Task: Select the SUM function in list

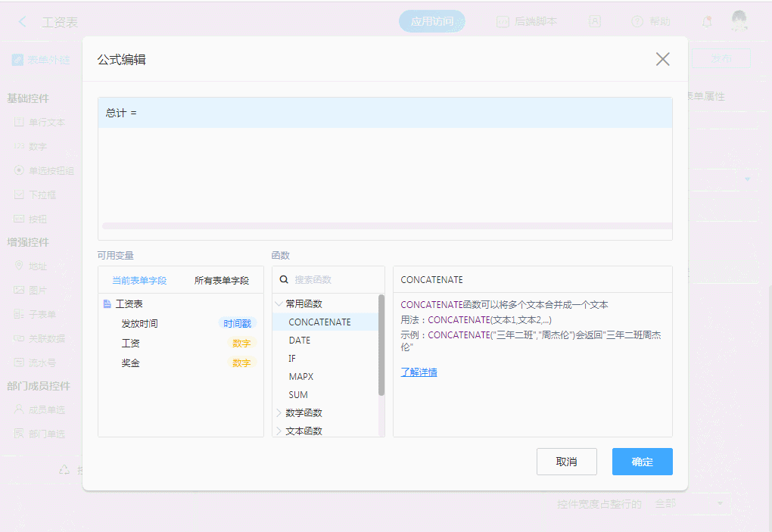Action: point(298,395)
